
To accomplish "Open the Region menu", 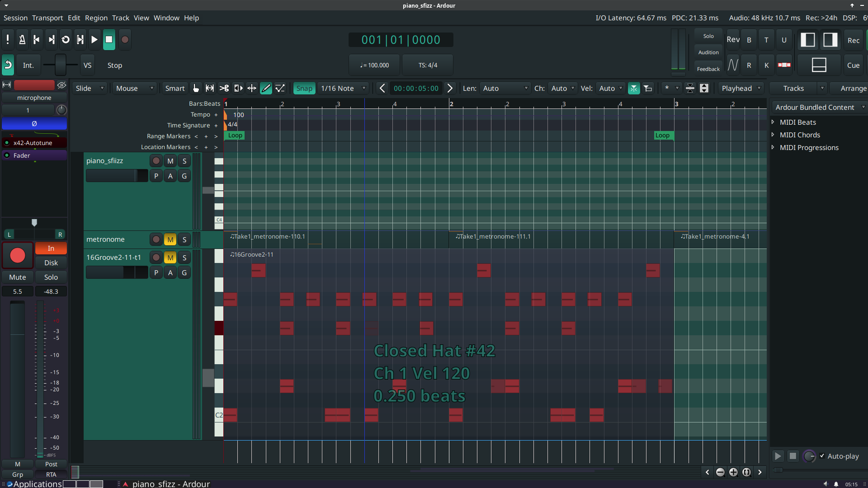I will [x=96, y=18].
